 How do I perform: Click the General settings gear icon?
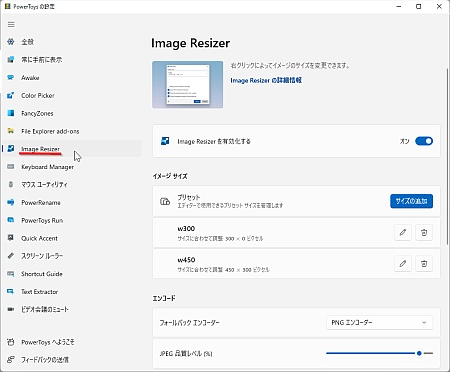(x=11, y=42)
